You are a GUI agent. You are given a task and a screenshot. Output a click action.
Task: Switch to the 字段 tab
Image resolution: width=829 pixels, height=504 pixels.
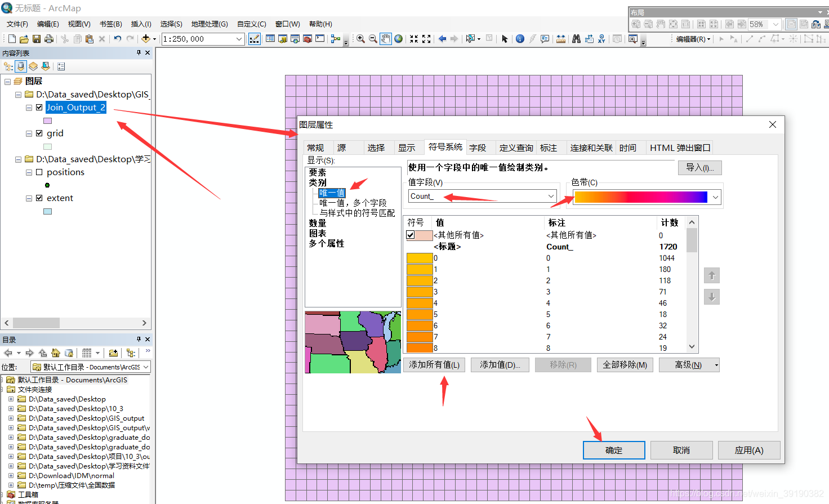pos(478,148)
